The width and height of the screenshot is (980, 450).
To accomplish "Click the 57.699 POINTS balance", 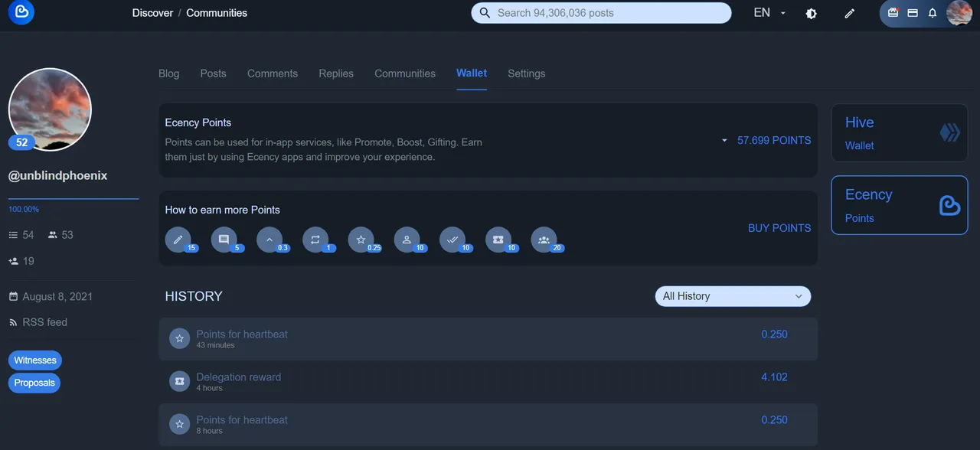I will pos(773,141).
